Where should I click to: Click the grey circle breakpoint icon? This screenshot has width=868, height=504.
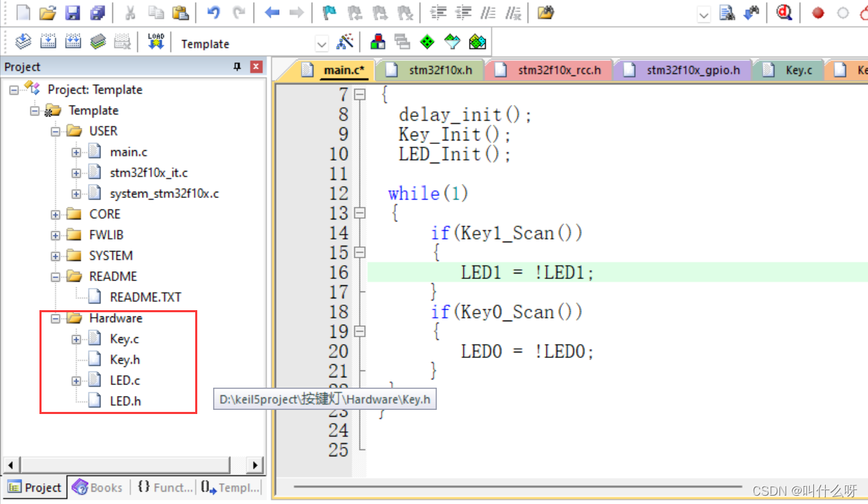842,12
